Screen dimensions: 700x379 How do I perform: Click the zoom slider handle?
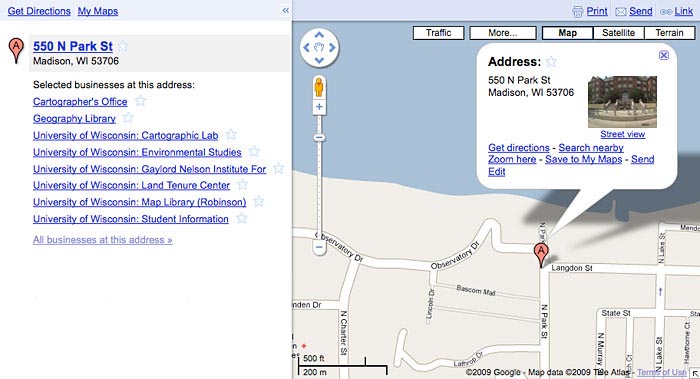coord(319,137)
